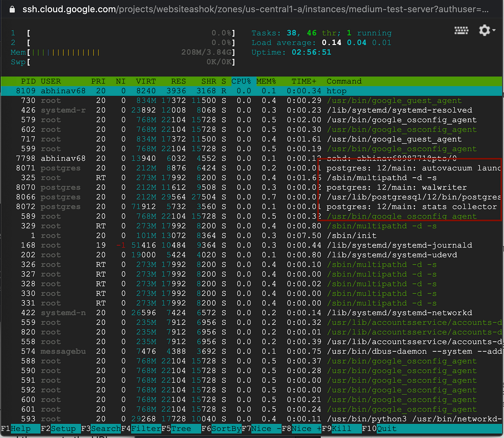Select the dbus-daemon --system process row
Viewport: 504px width, 438px height.
pyautogui.click(x=251, y=351)
